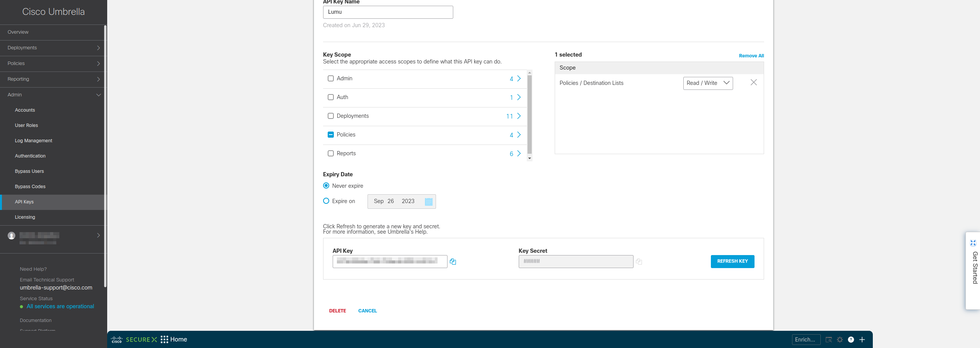This screenshot has width=980, height=348.
Task: Open SecureX ribbon settings gear
Action: (x=840, y=340)
